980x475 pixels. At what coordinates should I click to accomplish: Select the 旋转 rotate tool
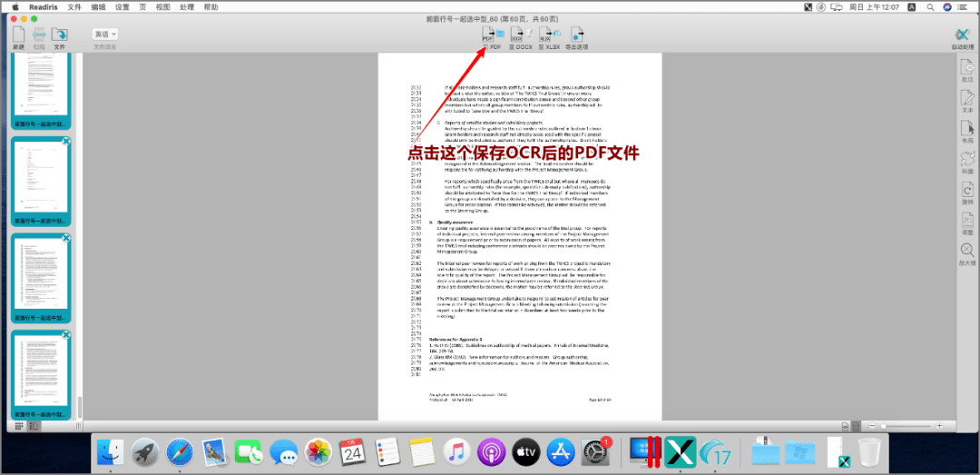[967, 190]
